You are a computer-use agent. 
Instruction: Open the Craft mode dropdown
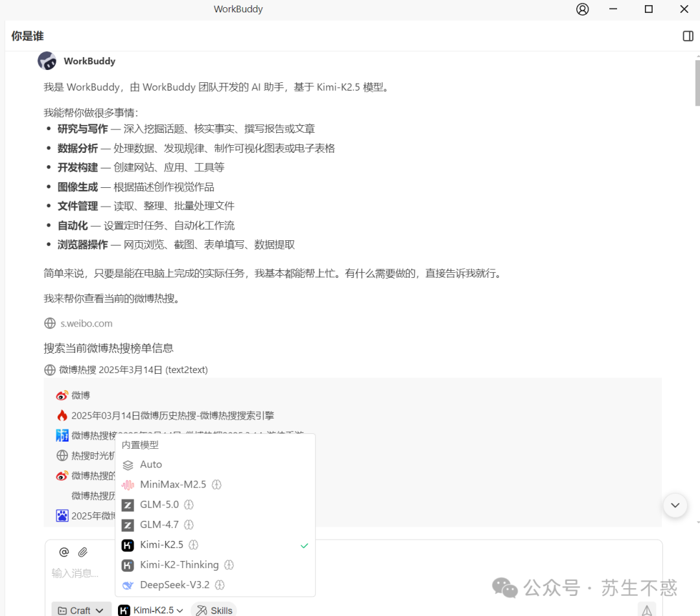click(x=81, y=610)
